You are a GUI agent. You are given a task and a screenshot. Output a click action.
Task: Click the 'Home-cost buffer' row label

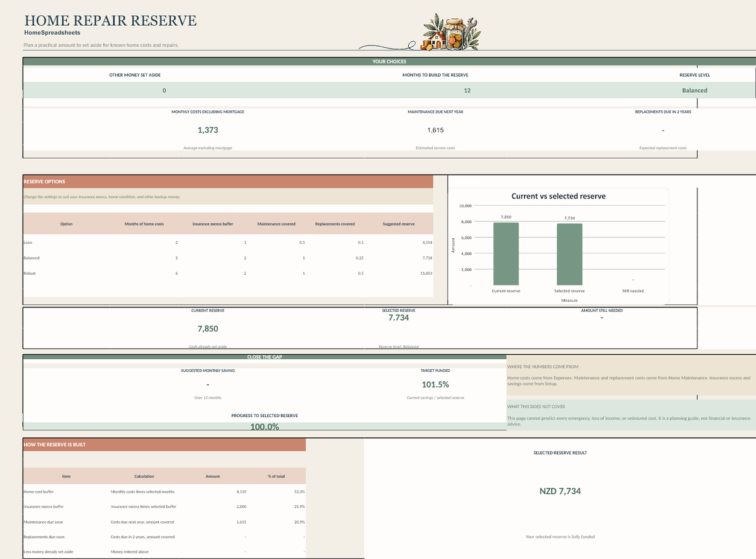[38, 491]
